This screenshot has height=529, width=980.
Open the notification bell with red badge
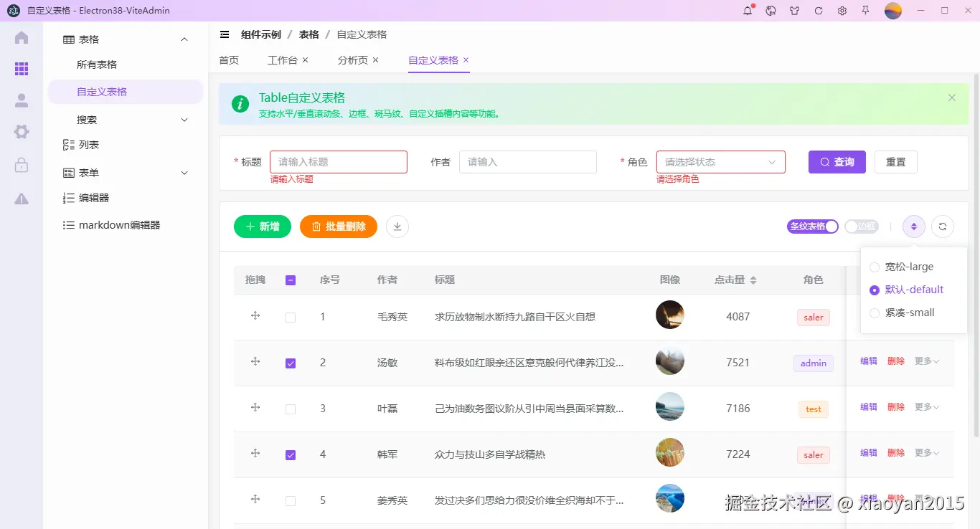(747, 10)
